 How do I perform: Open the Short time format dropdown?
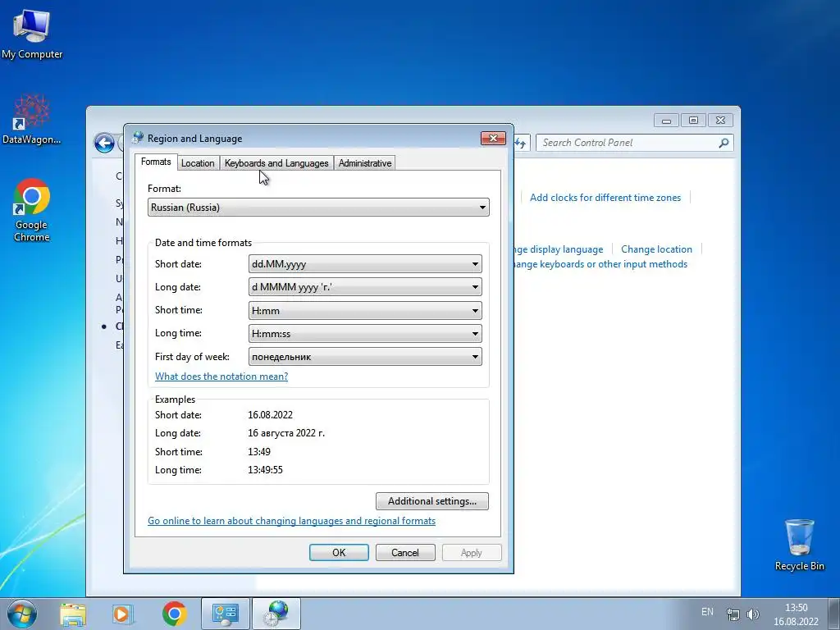(x=365, y=311)
